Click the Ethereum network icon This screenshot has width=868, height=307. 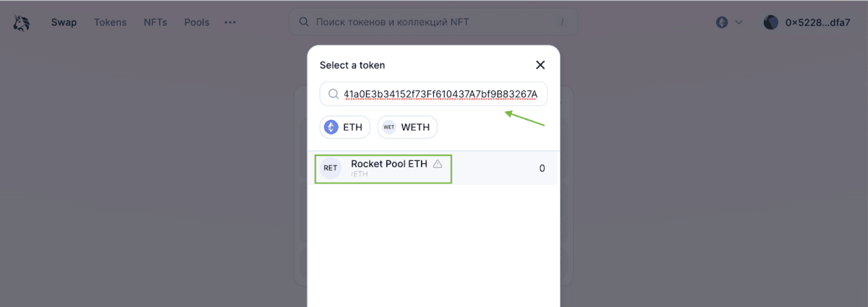click(722, 22)
